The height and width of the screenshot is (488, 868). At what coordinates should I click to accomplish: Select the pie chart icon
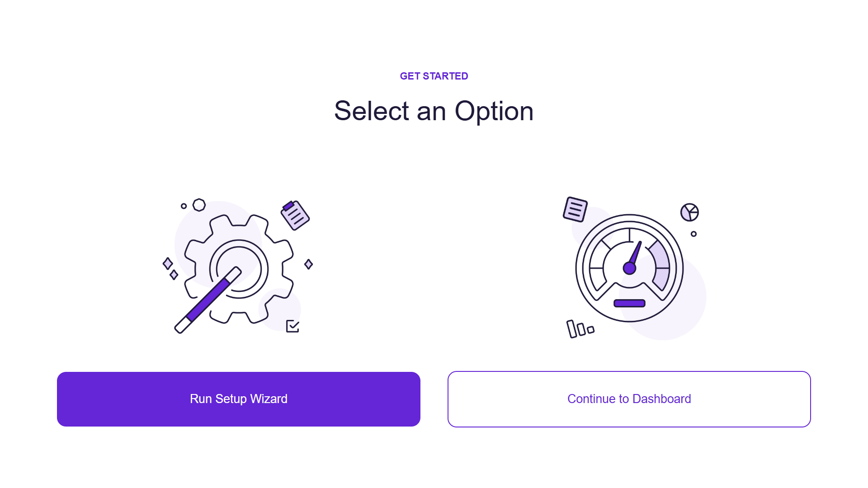pos(689,212)
